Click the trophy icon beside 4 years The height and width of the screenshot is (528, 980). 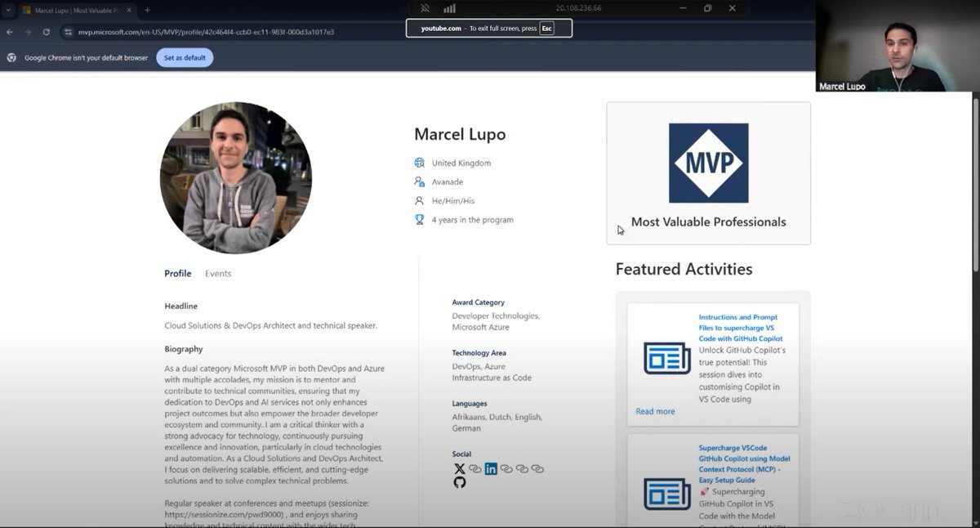[420, 219]
